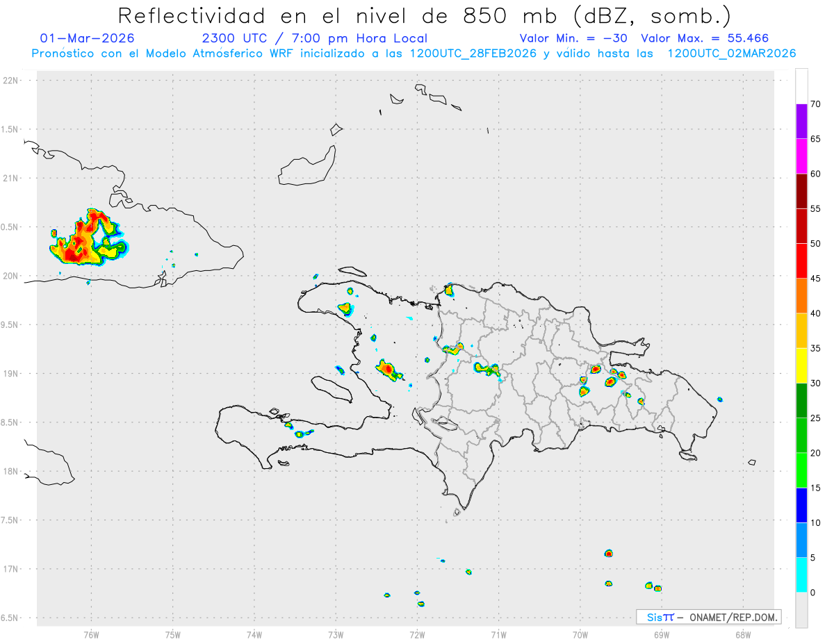This screenshot has height=644, width=834.
Task: Select the 'Valor Min. = -30' text
Action: click(574, 38)
